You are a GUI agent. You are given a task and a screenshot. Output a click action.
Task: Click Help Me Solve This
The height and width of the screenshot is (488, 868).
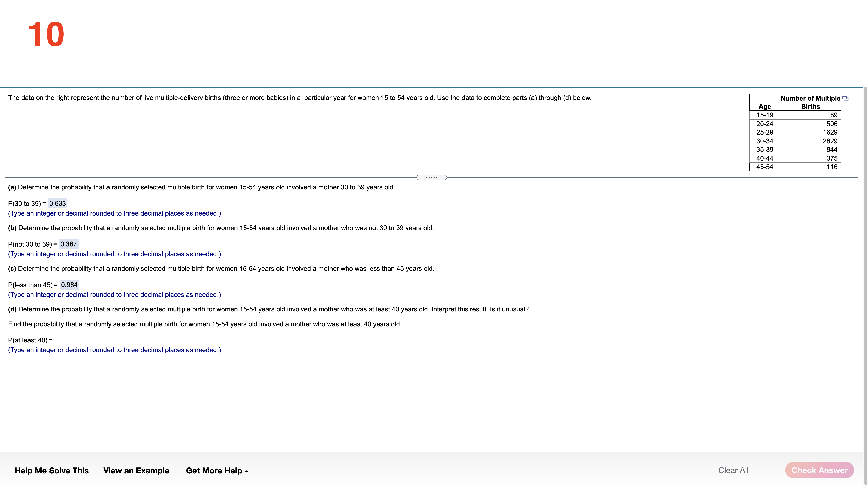(52, 471)
